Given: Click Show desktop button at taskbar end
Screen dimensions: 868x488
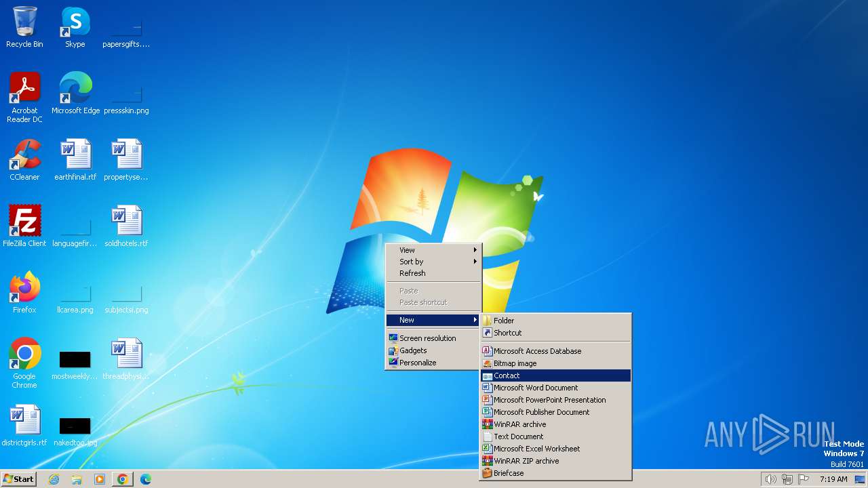Looking at the screenshot, I should click(x=861, y=479).
